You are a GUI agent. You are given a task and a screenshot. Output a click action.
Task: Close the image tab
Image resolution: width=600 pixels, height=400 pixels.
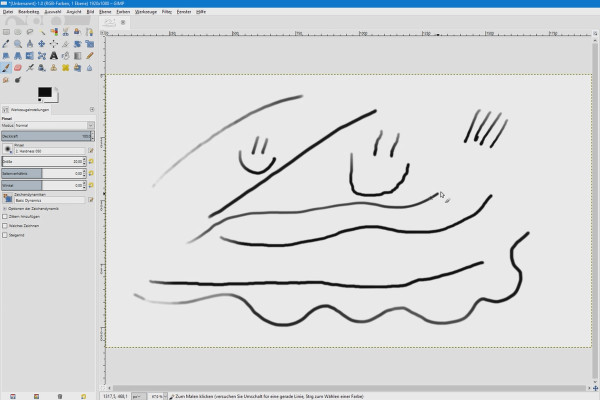[123, 22]
